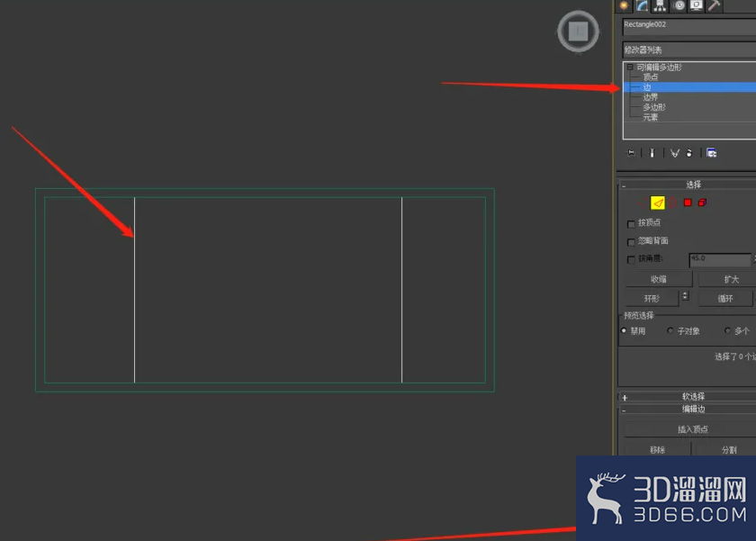Open the 修改器列表 dropdown
Screen dimensions: 756x541
(689, 50)
